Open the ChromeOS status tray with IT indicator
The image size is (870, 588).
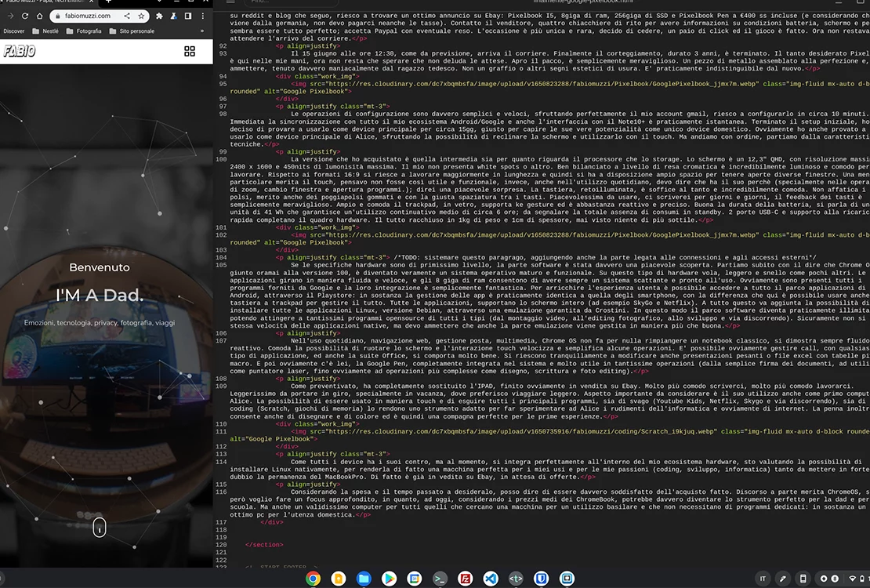point(763,578)
